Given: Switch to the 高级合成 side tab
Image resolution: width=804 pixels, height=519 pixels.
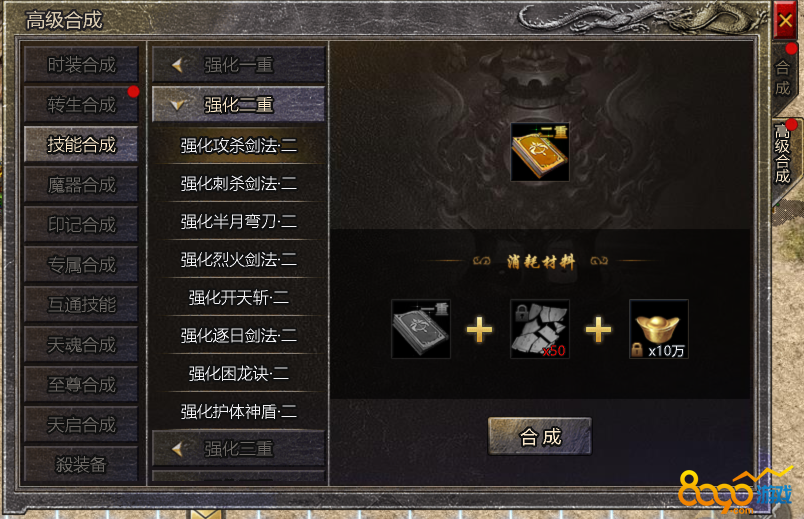Looking at the screenshot, I should [x=783, y=154].
